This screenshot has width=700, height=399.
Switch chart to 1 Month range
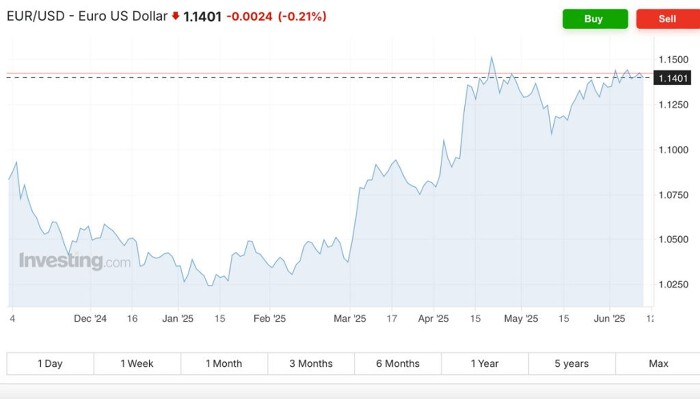(224, 364)
